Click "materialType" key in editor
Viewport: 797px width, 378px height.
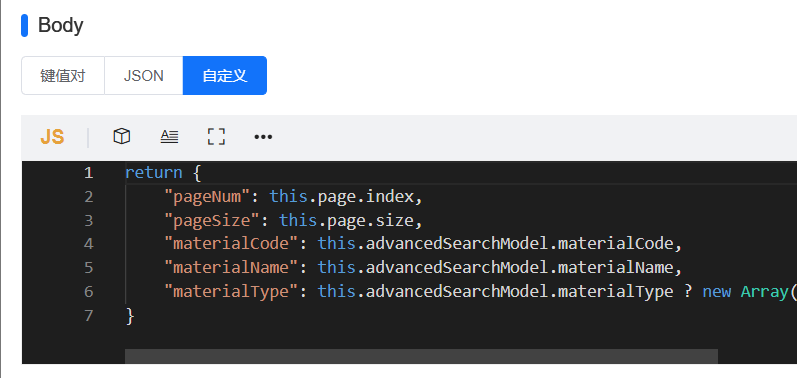(231, 292)
